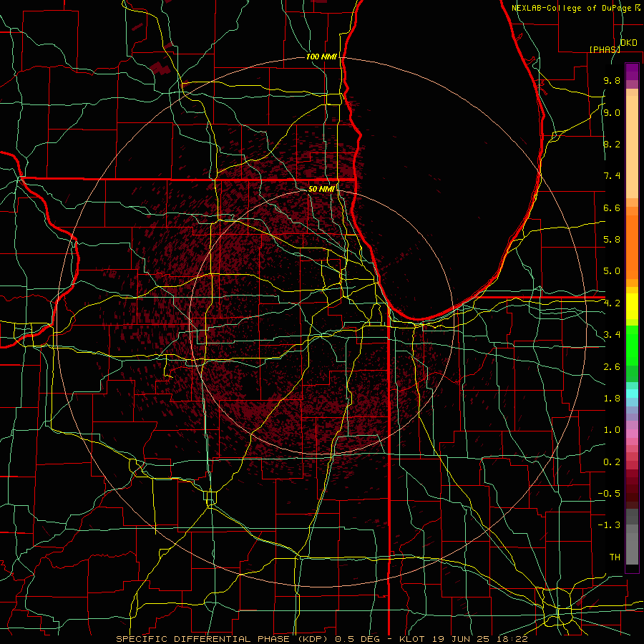Screen dimensions: 644x644
Task: Click the 4.2 scale value
Action: click(x=612, y=303)
